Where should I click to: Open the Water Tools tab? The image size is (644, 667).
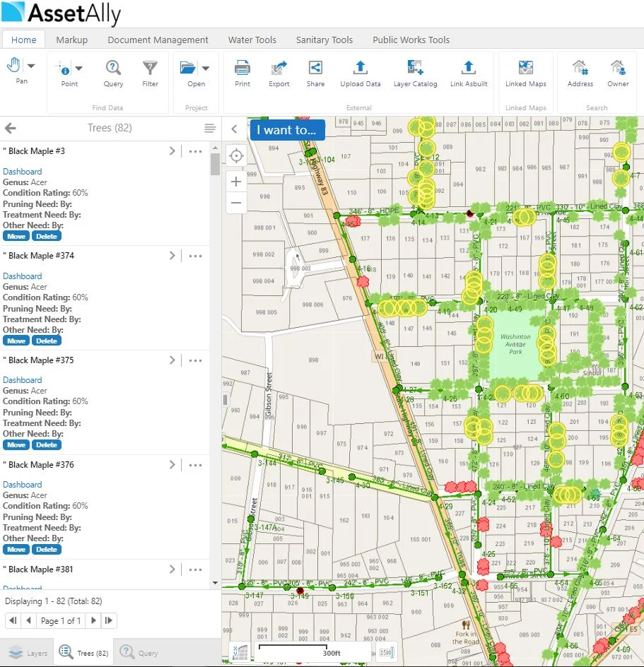click(x=252, y=40)
